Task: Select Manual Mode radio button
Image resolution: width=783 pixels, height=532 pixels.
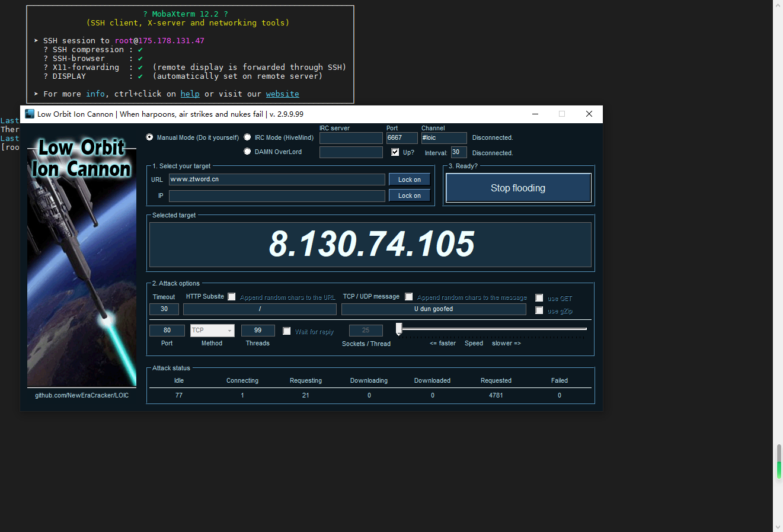Action: coord(149,137)
